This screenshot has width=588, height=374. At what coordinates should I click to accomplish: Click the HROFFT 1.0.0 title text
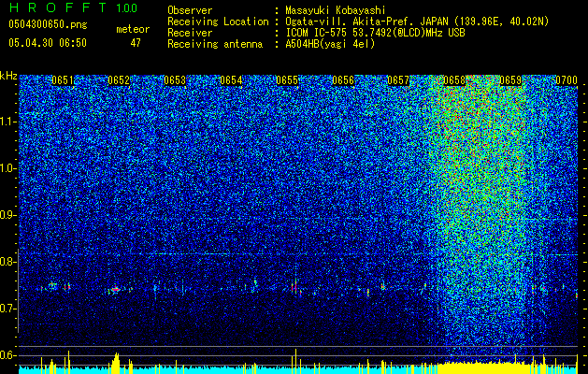coord(73,7)
